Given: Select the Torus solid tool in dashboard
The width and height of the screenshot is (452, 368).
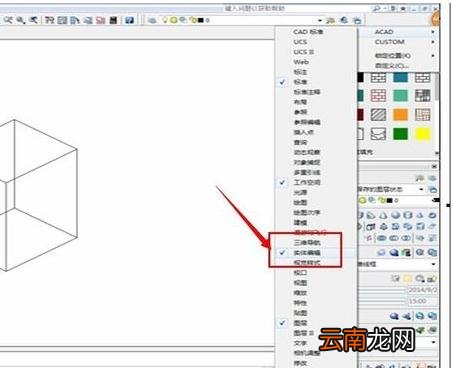Looking at the screenshot, I should (x=432, y=216).
